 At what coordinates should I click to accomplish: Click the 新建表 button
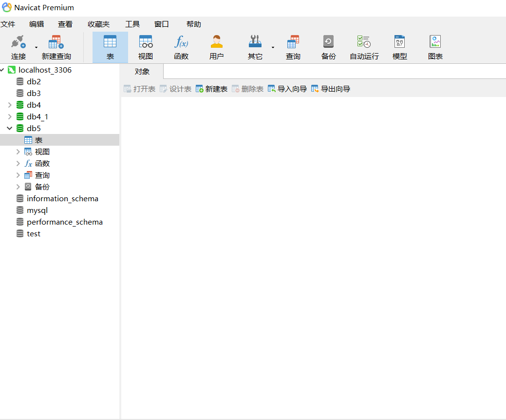pyautogui.click(x=211, y=89)
